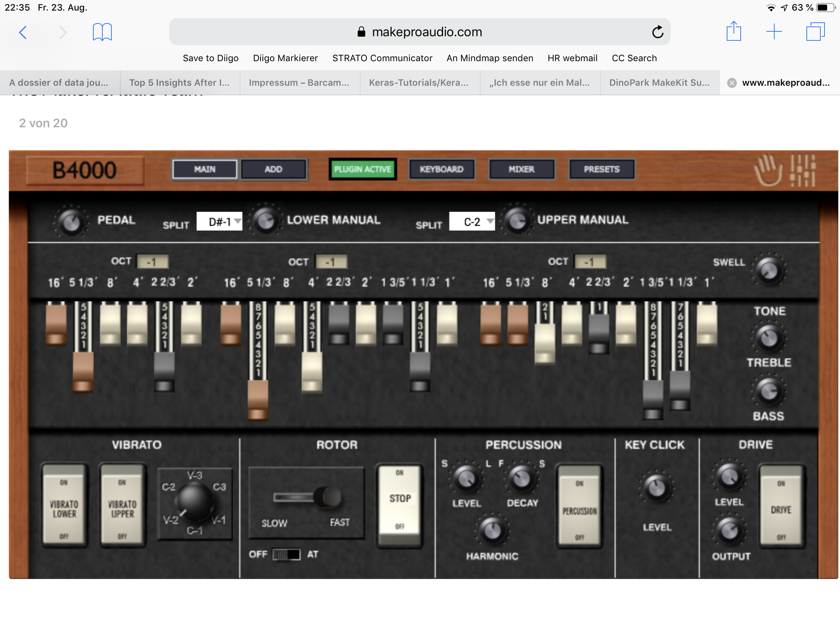
Task: Click the makeproaudio.com address bar
Action: click(420, 32)
